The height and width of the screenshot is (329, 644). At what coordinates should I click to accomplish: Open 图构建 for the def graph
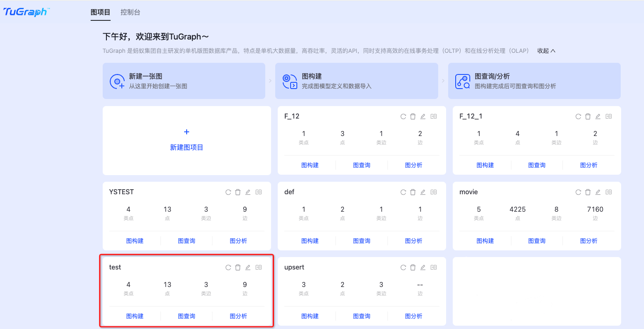pos(310,241)
